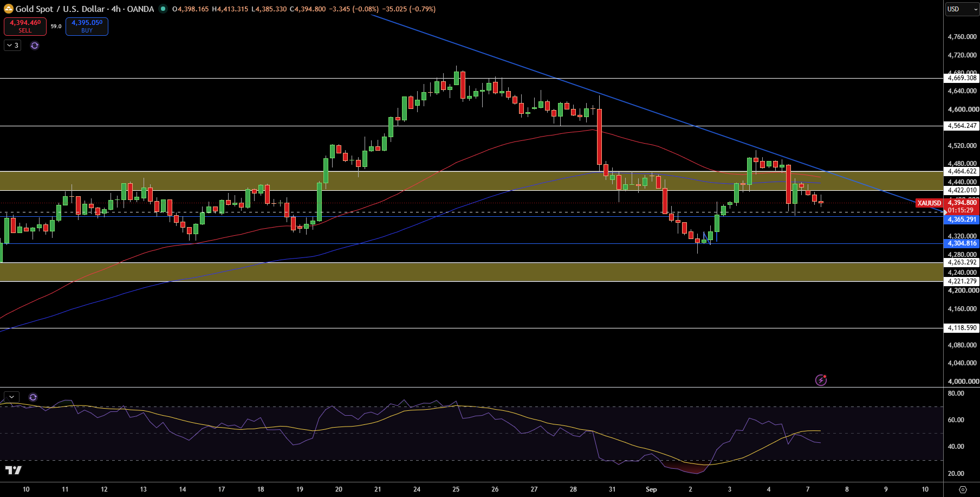Click the 31 date label on time axis

pos(612,489)
